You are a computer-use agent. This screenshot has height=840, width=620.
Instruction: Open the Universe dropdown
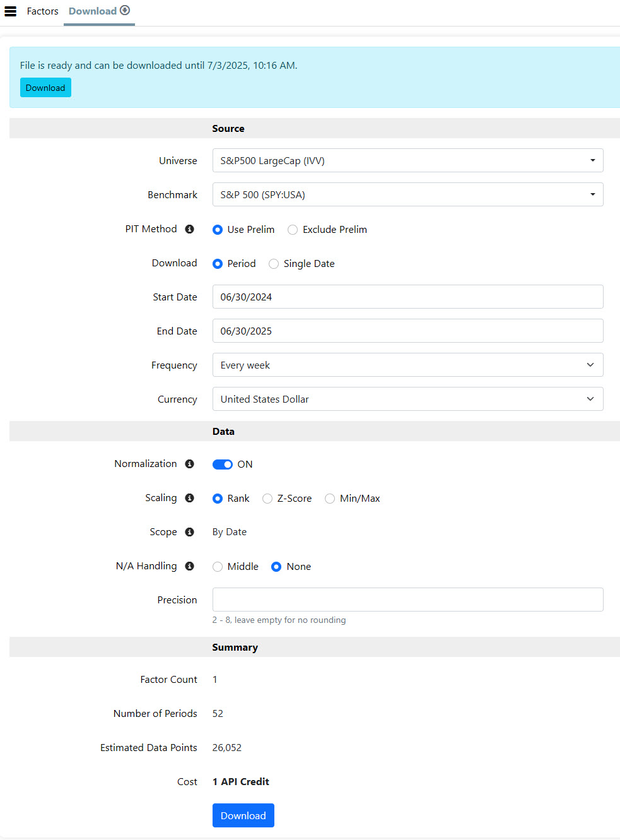(x=407, y=160)
